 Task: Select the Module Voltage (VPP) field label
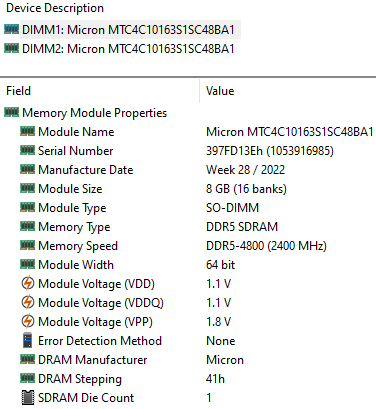[96, 322]
